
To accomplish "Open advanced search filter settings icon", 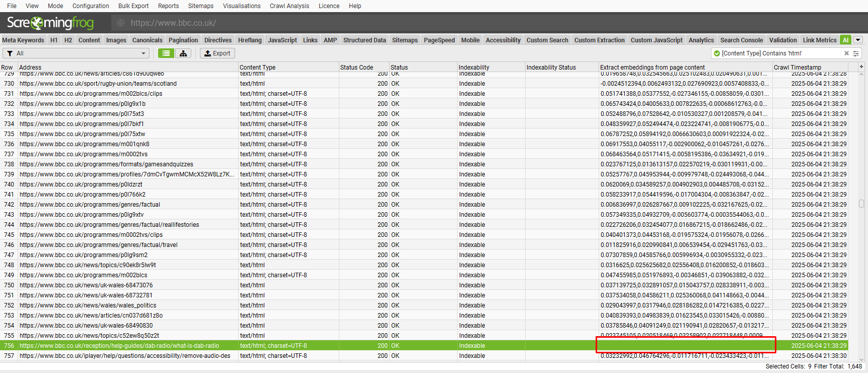I will click(x=856, y=53).
